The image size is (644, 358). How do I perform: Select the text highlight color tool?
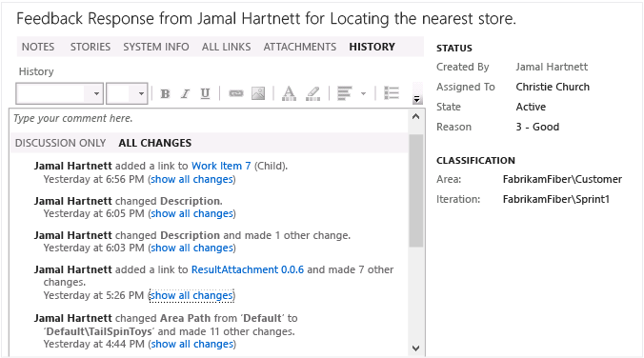(313, 93)
